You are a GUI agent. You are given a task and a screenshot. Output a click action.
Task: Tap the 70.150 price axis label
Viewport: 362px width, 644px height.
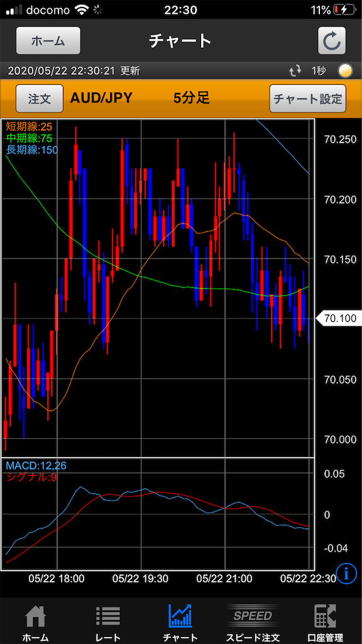tap(340, 260)
